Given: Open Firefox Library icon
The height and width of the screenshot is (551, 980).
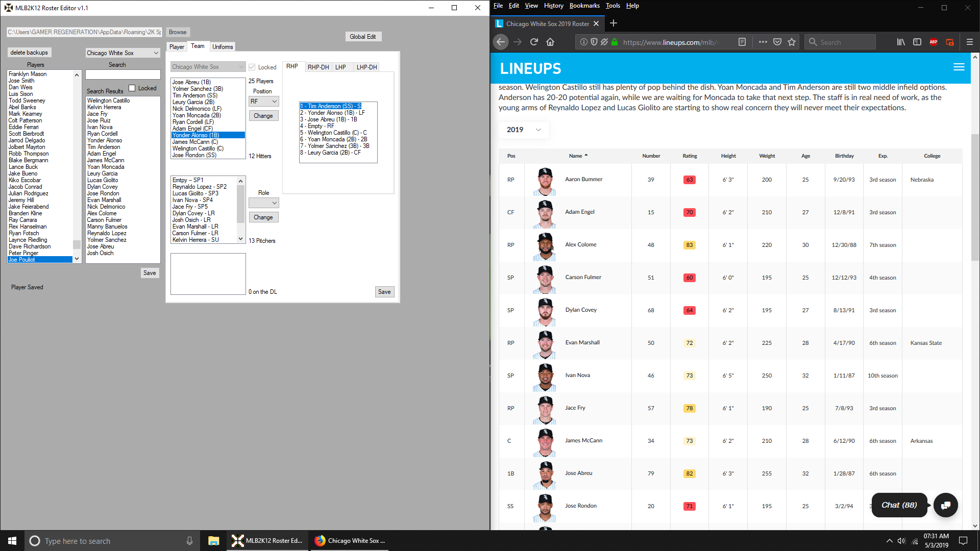Looking at the screenshot, I should pyautogui.click(x=901, y=42).
